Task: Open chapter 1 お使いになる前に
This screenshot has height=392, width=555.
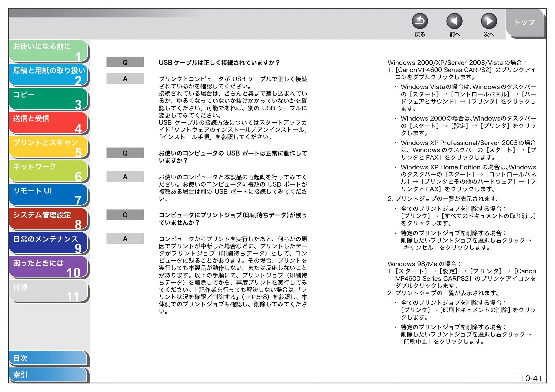Action: point(49,51)
